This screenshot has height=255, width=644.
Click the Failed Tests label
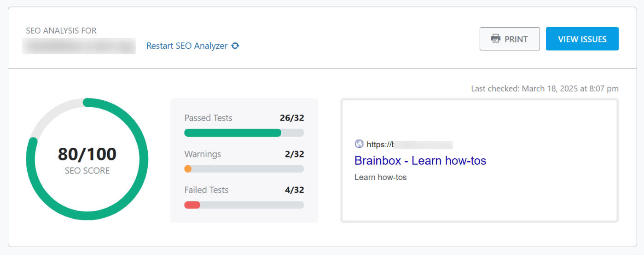pos(206,190)
